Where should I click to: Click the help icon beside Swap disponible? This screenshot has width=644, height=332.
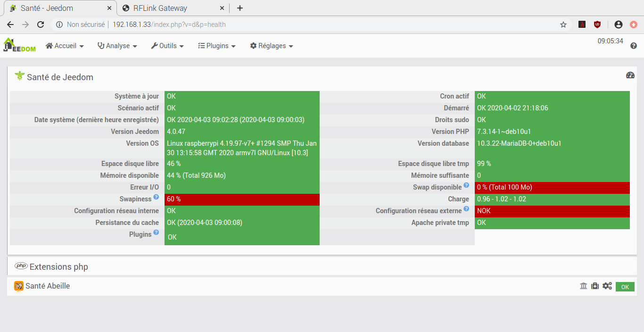(x=466, y=185)
